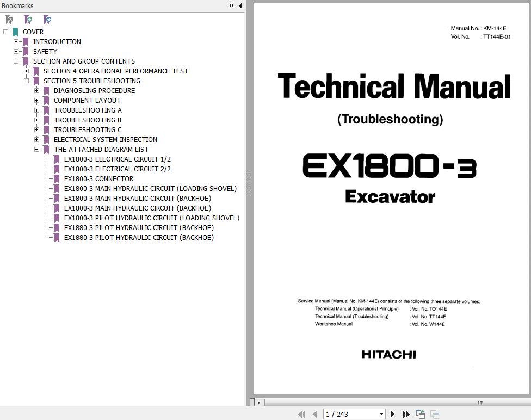
Task: Collapse SECTION 5 TROUBLESHOOTING node
Action: coord(27,81)
